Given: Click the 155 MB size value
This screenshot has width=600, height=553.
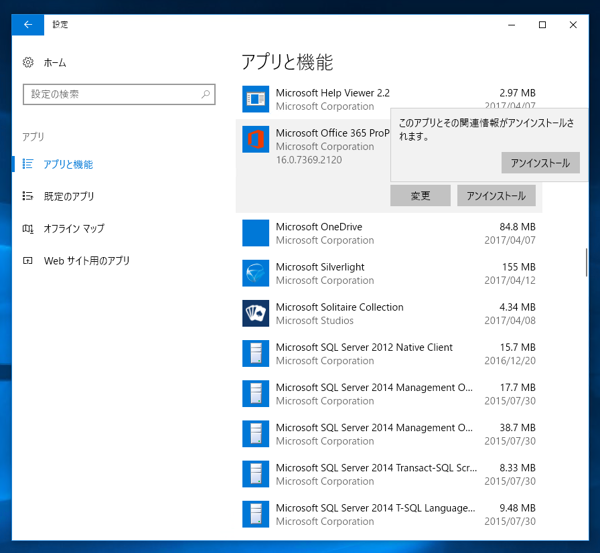Looking at the screenshot, I should [518, 267].
